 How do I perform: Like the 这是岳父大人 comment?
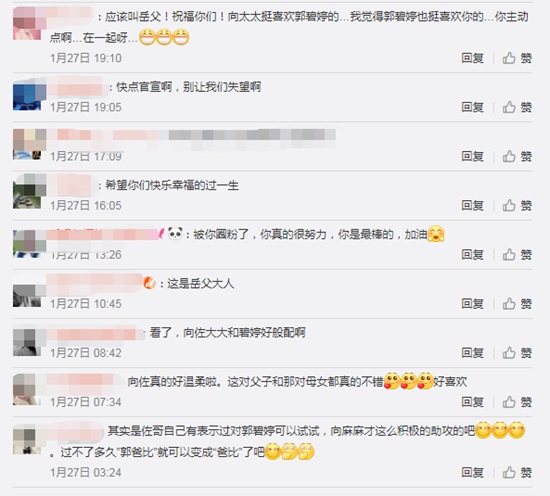pos(517,303)
